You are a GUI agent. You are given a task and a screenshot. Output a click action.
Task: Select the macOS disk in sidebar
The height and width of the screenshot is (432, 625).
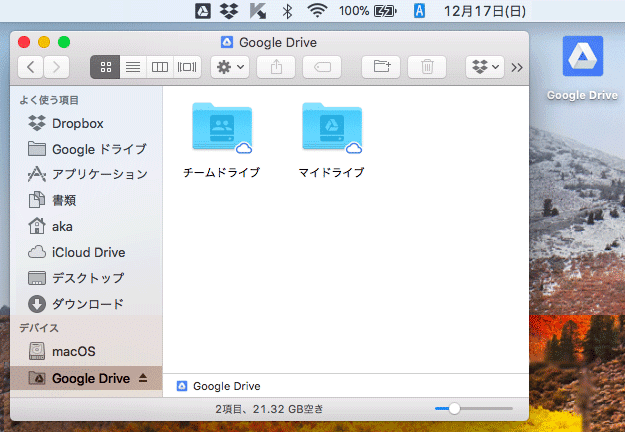tap(86, 351)
